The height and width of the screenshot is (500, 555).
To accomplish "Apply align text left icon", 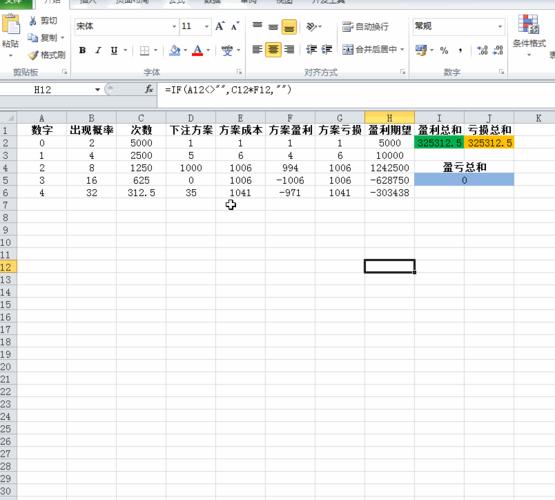I will coord(257,49).
